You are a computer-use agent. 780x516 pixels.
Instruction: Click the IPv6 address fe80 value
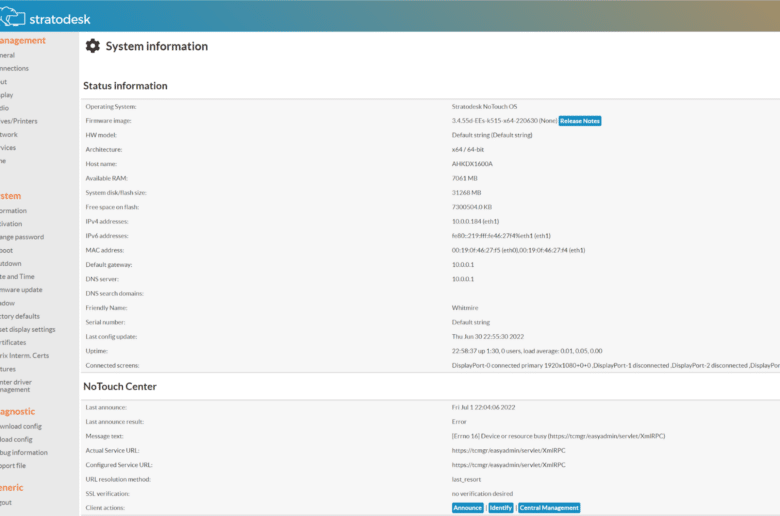coord(501,236)
